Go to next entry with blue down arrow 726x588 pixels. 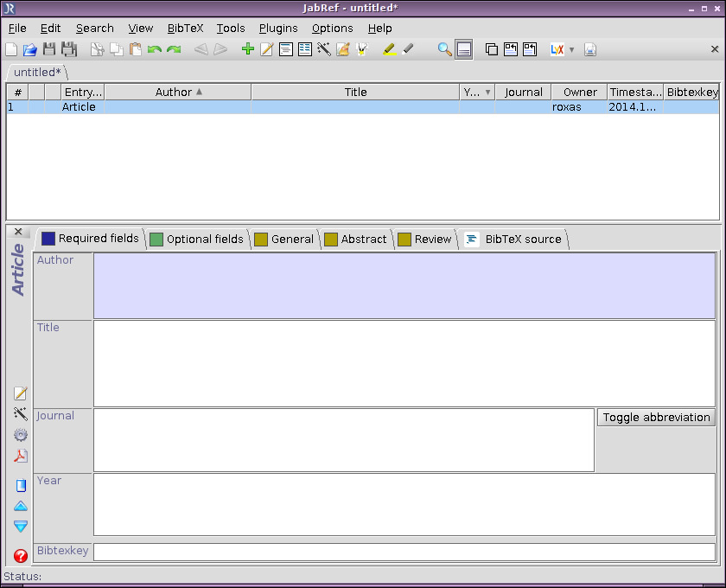[21, 526]
